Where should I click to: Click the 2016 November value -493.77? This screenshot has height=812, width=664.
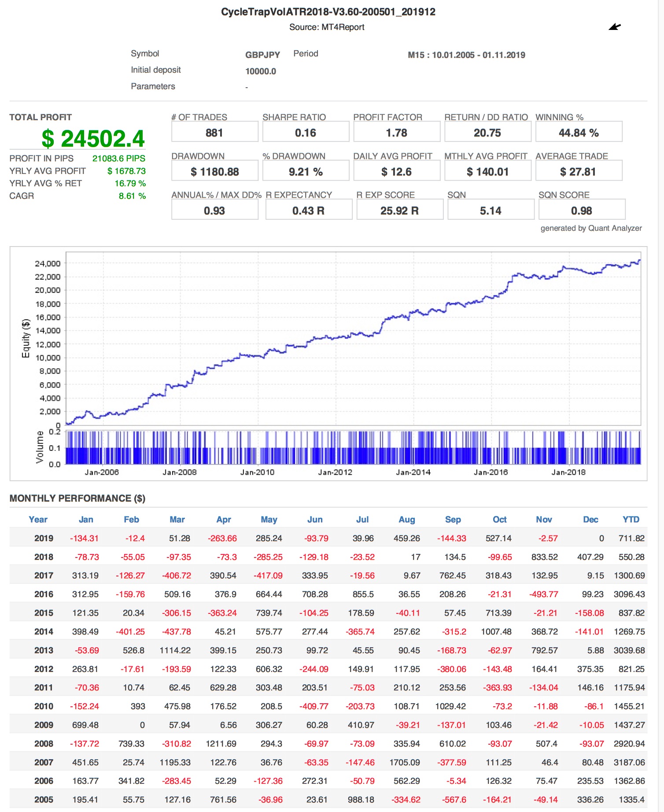click(x=543, y=594)
